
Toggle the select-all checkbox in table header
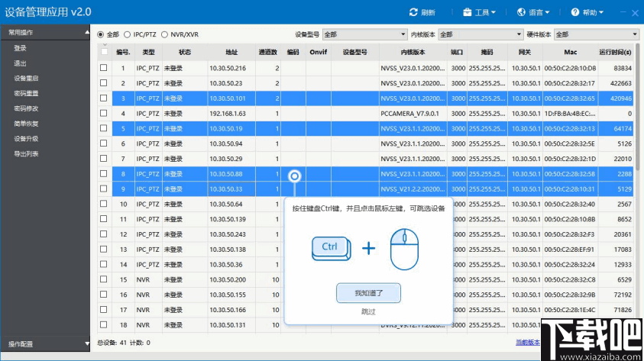point(104,52)
